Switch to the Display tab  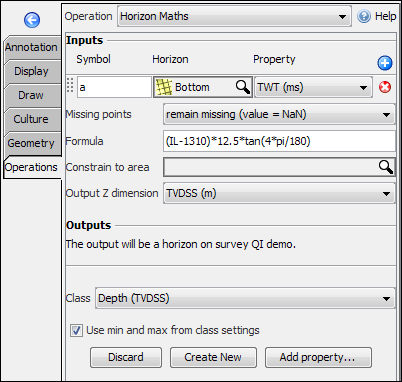tap(32, 71)
